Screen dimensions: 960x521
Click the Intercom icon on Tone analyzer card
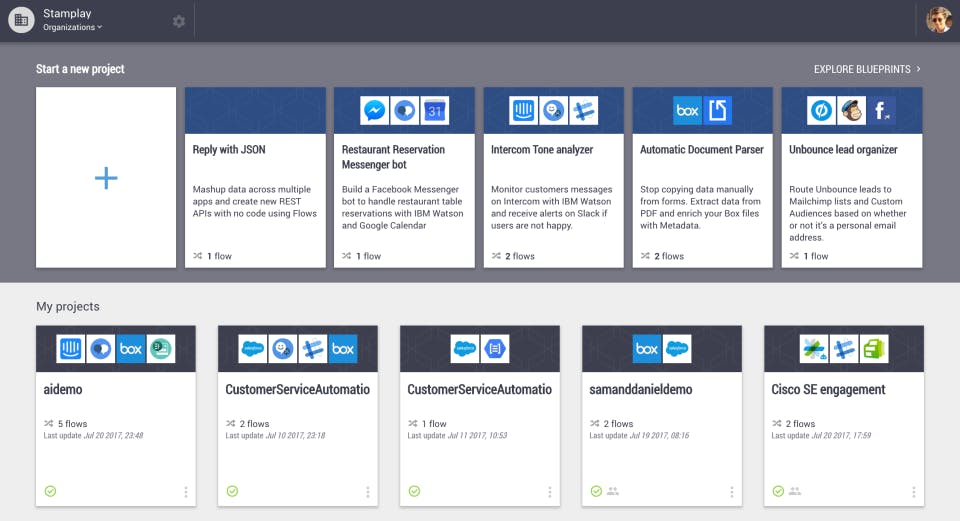click(x=523, y=111)
